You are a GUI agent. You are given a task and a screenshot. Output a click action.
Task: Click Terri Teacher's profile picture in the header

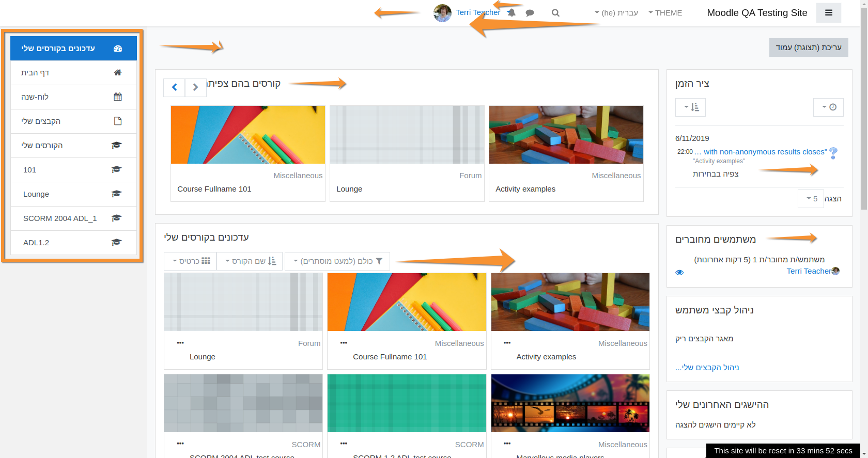(442, 13)
